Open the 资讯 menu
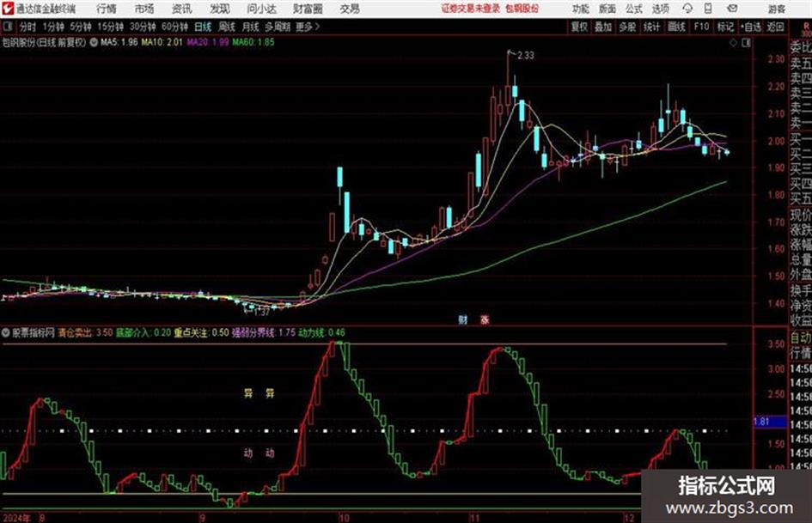The image size is (812, 523). pyautogui.click(x=182, y=9)
